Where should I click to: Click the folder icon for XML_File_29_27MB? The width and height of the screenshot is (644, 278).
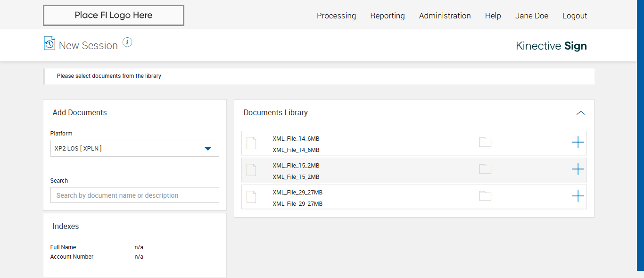(x=485, y=196)
